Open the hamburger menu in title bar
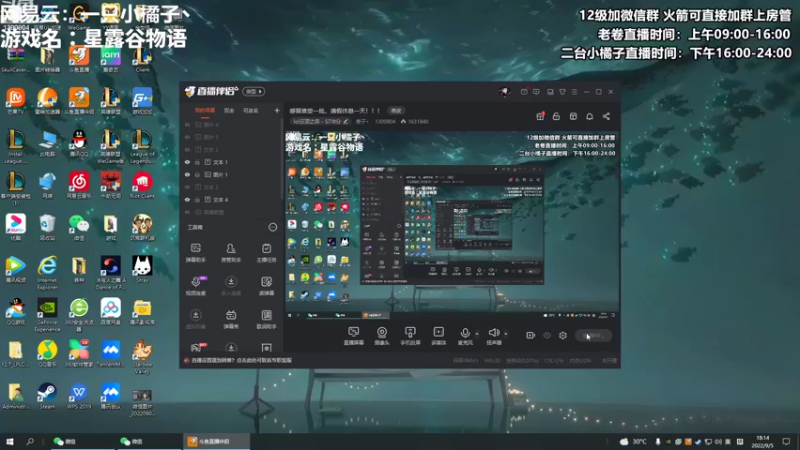 (x=574, y=92)
